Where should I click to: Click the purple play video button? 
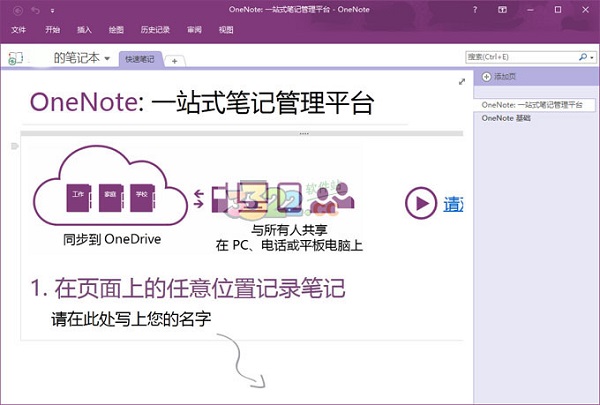(420, 203)
